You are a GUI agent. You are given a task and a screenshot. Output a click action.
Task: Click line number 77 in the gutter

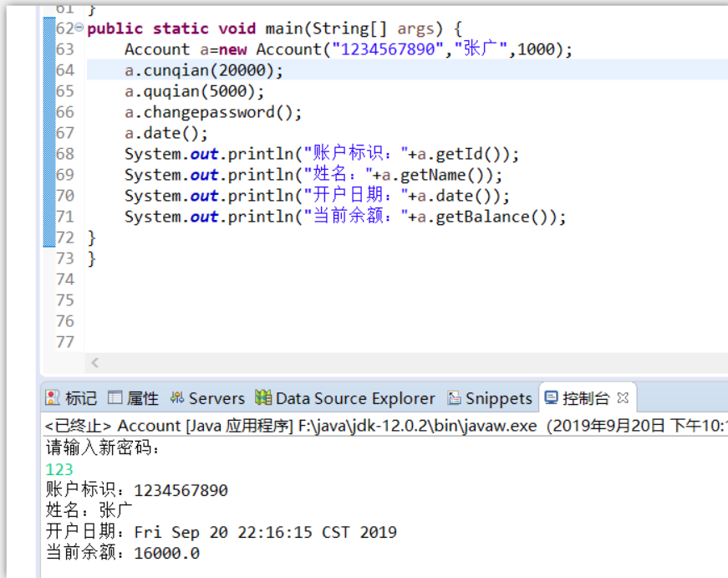coord(65,342)
